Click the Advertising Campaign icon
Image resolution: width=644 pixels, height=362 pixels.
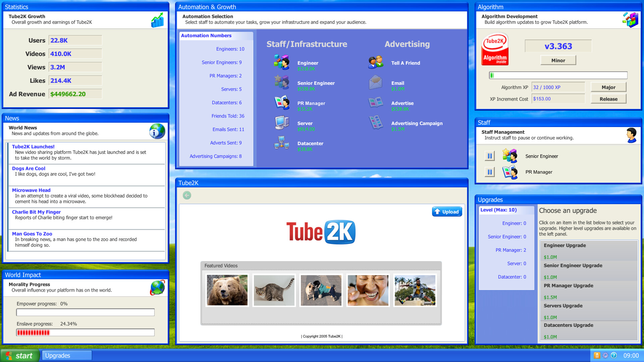376,123
